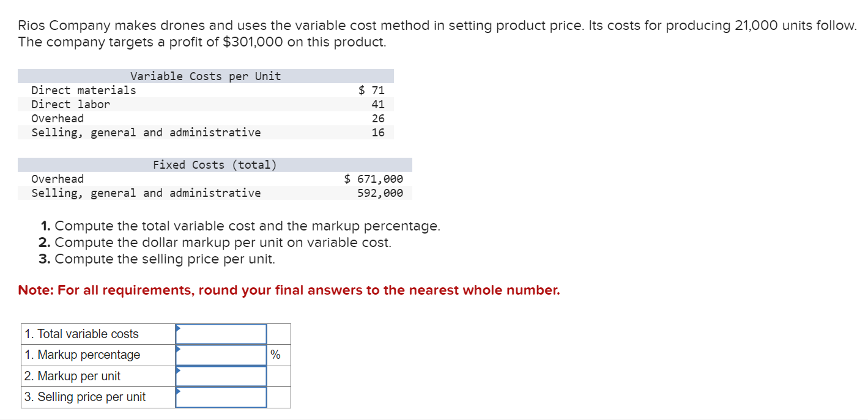Click the Total variable costs input box
868x420 pixels.
pos(221,334)
